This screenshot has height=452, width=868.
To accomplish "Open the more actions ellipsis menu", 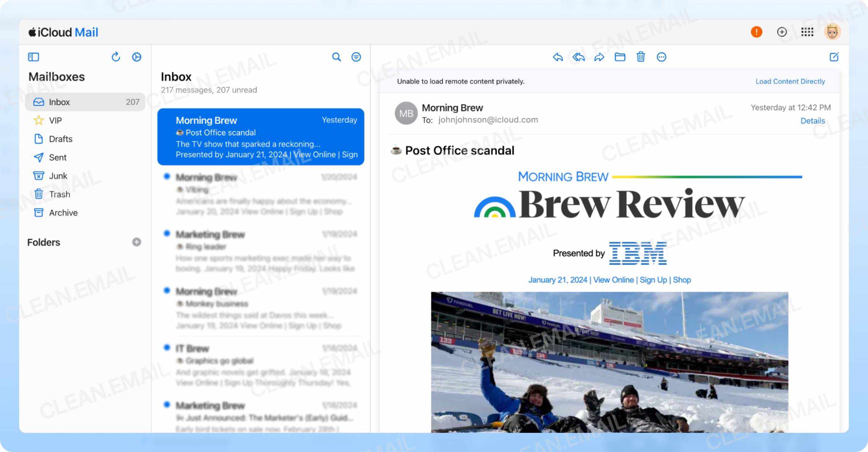I will [662, 57].
